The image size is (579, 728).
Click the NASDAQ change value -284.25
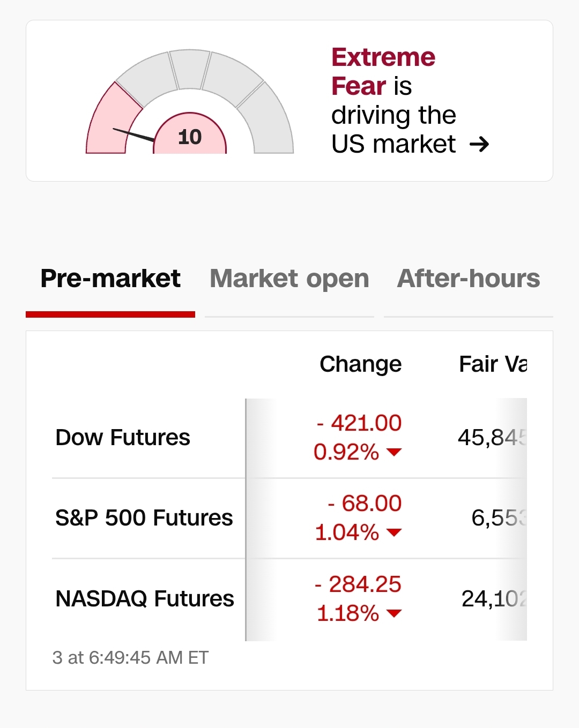pyautogui.click(x=358, y=584)
